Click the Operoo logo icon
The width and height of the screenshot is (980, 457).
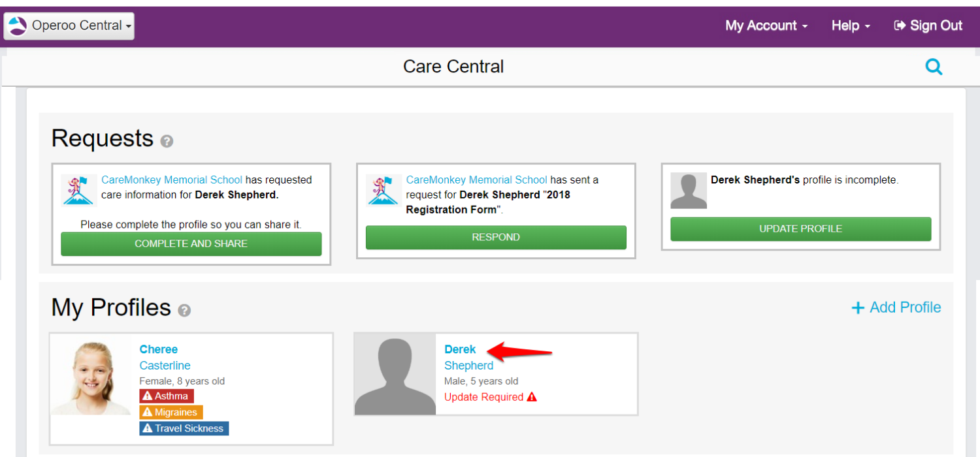click(18, 26)
